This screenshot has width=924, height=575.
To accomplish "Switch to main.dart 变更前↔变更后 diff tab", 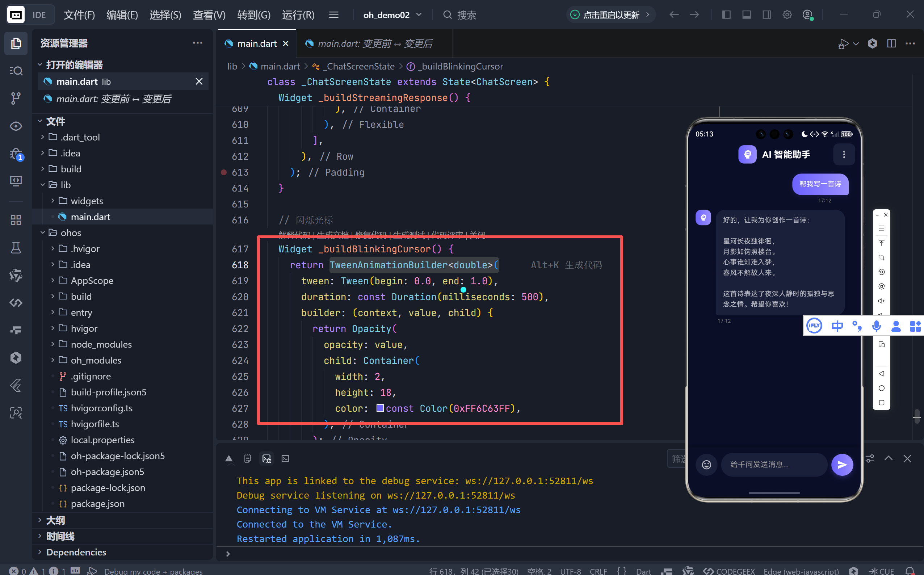I will 374,43.
